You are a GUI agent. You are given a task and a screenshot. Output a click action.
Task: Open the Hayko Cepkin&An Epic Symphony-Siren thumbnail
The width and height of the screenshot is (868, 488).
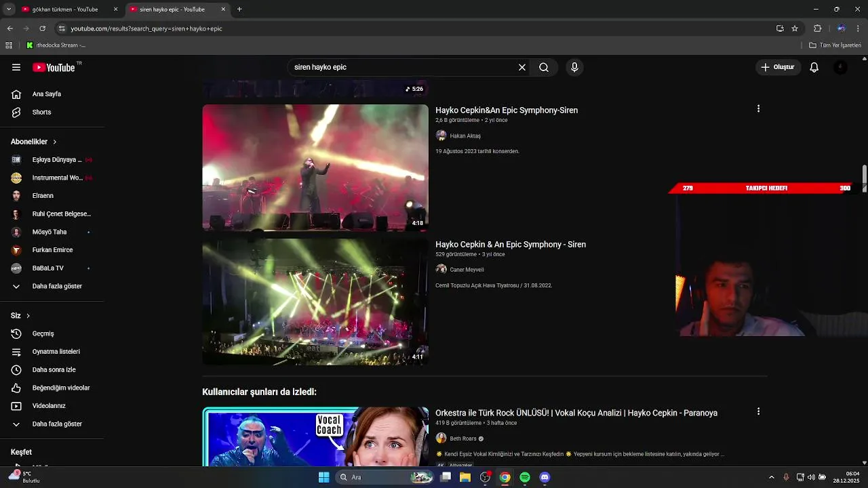(315, 167)
